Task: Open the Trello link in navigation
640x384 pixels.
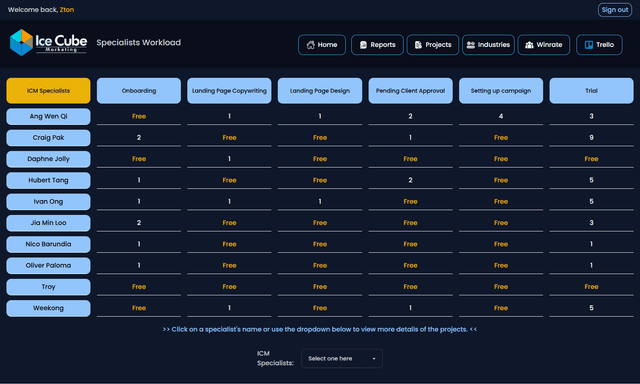Action: (599, 45)
